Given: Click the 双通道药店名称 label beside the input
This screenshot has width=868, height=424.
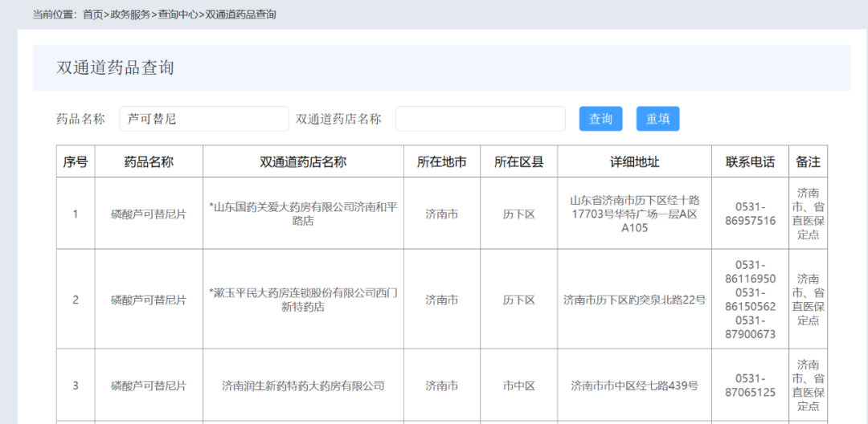Looking at the screenshot, I should tap(339, 119).
